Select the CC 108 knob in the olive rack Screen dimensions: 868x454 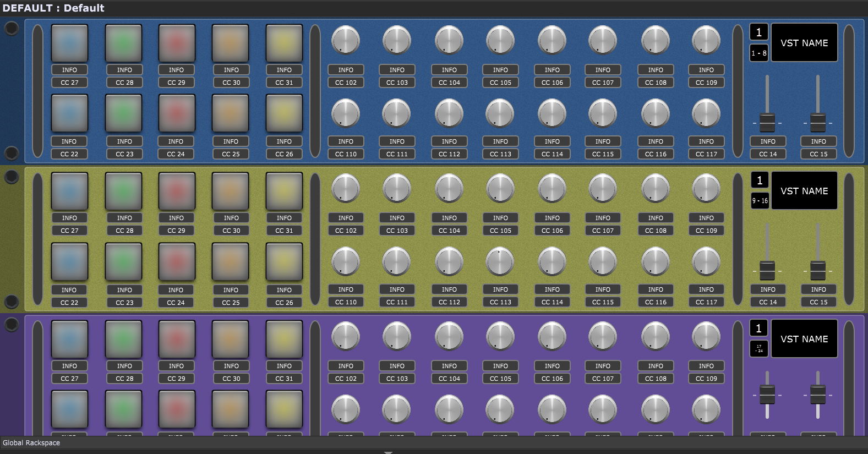click(x=655, y=188)
